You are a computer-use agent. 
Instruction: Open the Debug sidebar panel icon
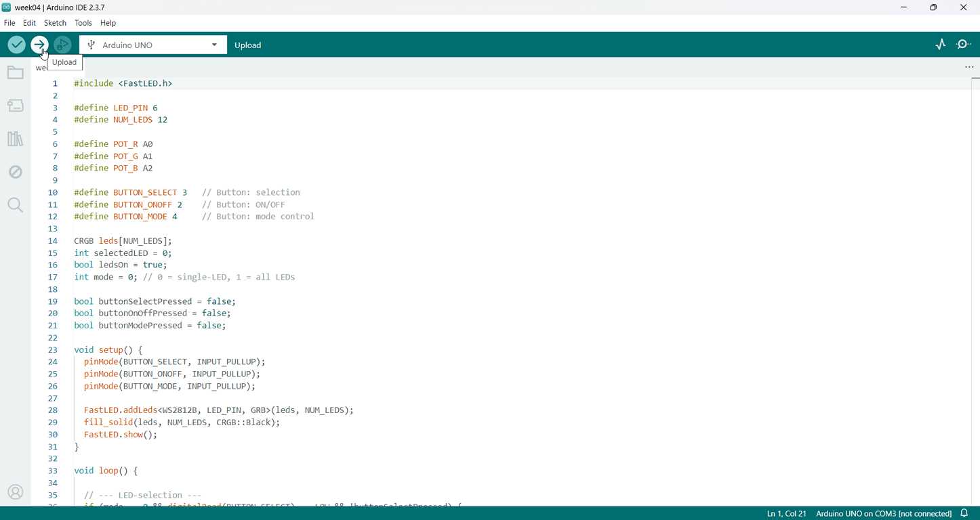pyautogui.click(x=15, y=172)
